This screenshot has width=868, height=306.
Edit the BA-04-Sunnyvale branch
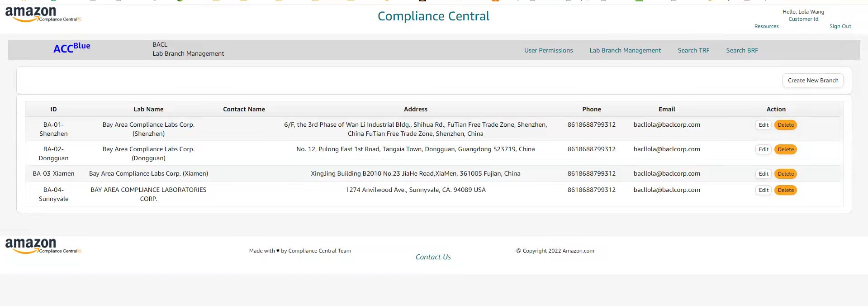tap(764, 190)
